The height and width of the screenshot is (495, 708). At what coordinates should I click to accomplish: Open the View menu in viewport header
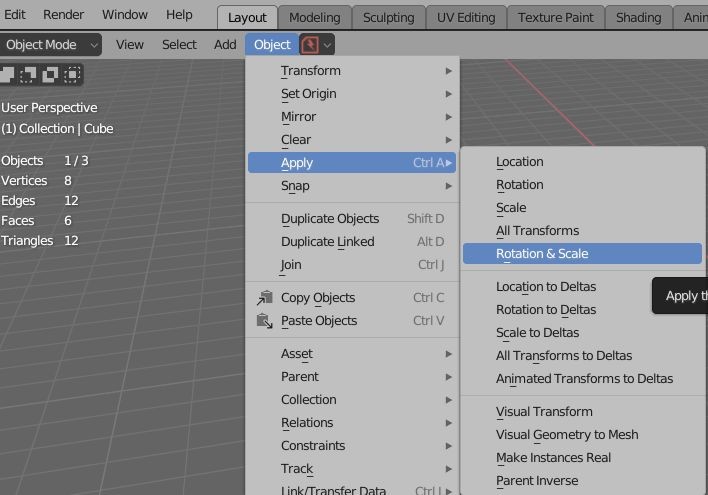pos(130,45)
